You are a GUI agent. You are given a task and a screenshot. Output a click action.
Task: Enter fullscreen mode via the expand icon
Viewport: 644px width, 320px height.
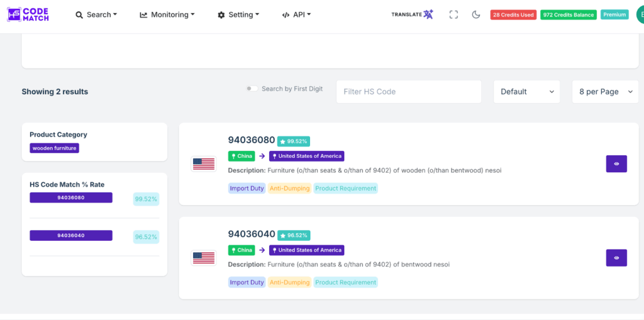tap(453, 14)
